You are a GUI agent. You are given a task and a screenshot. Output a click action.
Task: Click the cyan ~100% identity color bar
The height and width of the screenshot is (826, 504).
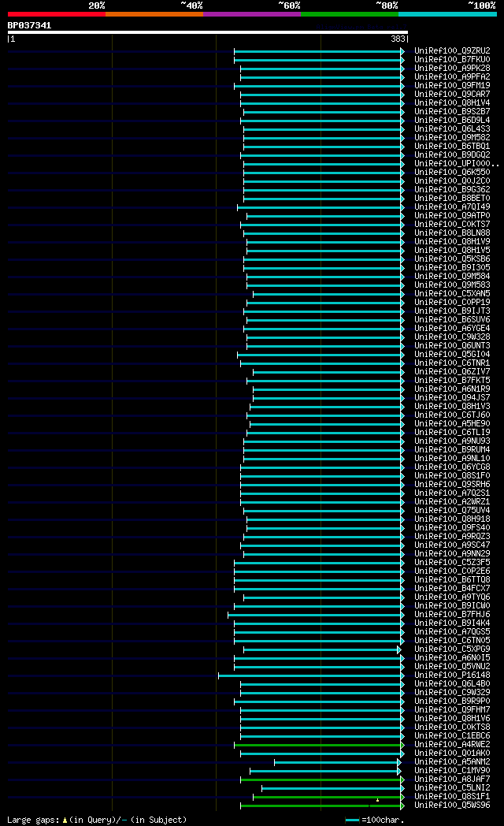pos(447,14)
